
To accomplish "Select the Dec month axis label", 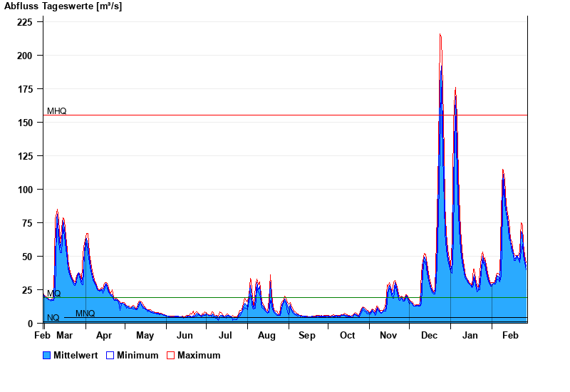I will (430, 335).
